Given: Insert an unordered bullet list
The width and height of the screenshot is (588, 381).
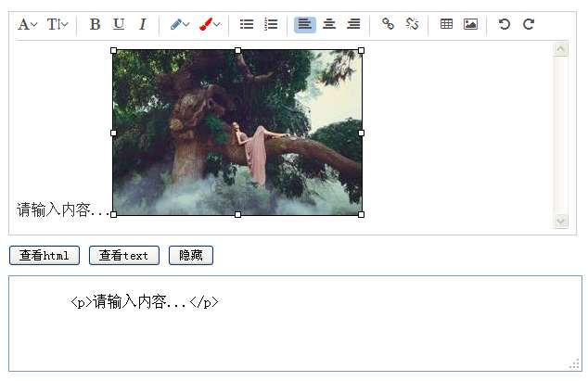Looking at the screenshot, I should coord(247,24).
